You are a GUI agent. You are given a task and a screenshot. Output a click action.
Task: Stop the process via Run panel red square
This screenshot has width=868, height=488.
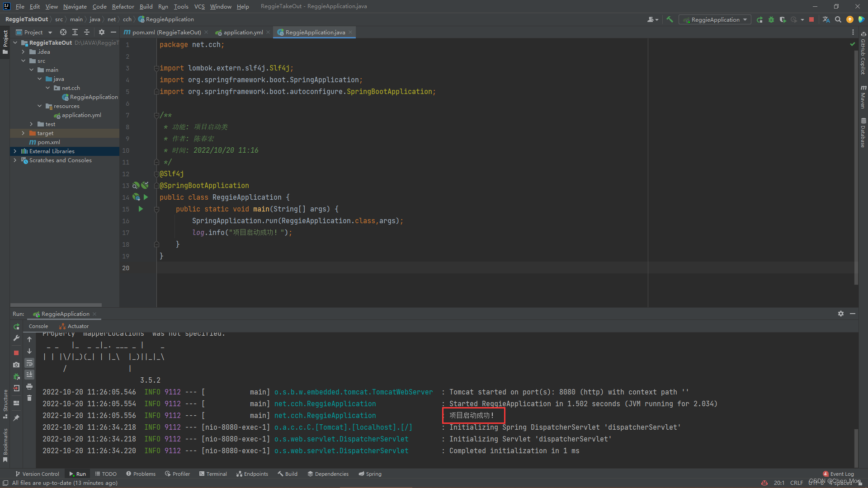(16, 352)
